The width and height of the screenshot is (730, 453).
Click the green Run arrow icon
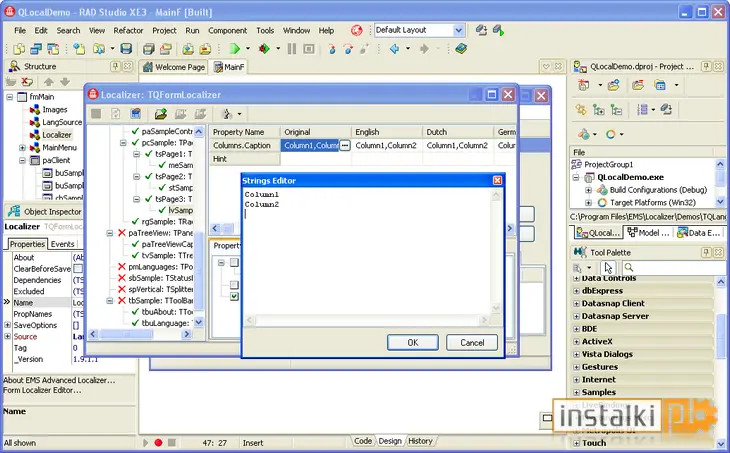tap(235, 49)
